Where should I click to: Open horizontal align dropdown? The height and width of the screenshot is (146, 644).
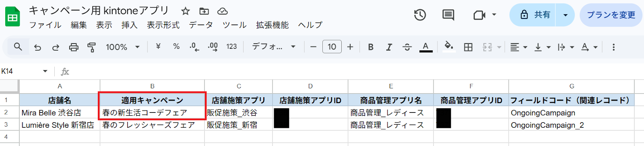click(518, 47)
